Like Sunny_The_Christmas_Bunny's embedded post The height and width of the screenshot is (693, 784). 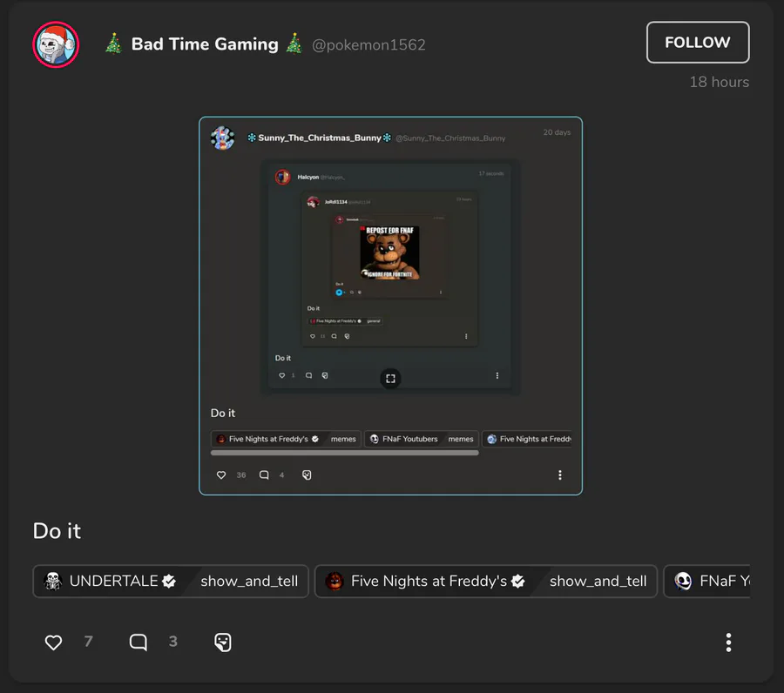pyautogui.click(x=221, y=474)
